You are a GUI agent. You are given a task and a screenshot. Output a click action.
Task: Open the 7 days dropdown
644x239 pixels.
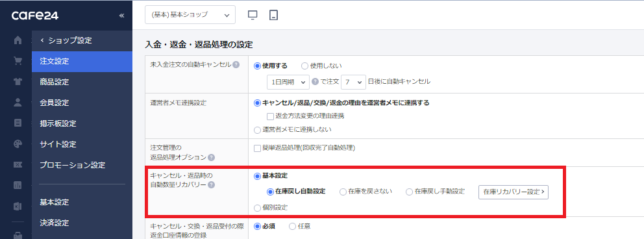point(353,82)
